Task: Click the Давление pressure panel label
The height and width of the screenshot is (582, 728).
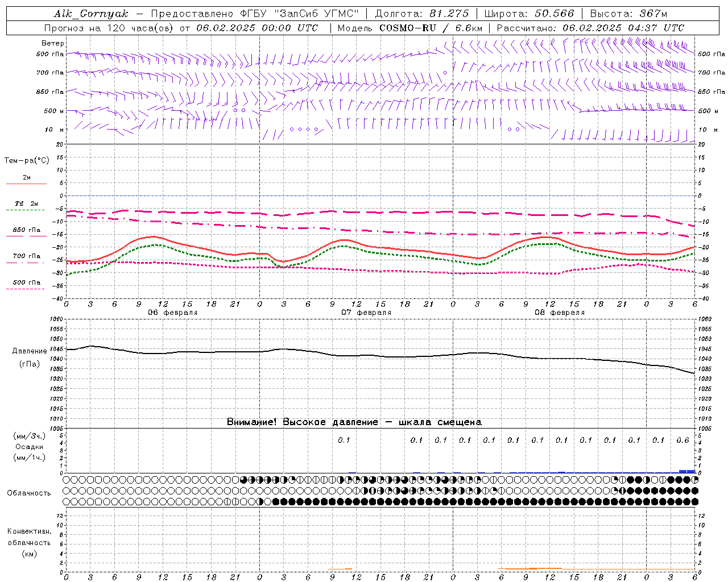Action: tap(30, 351)
